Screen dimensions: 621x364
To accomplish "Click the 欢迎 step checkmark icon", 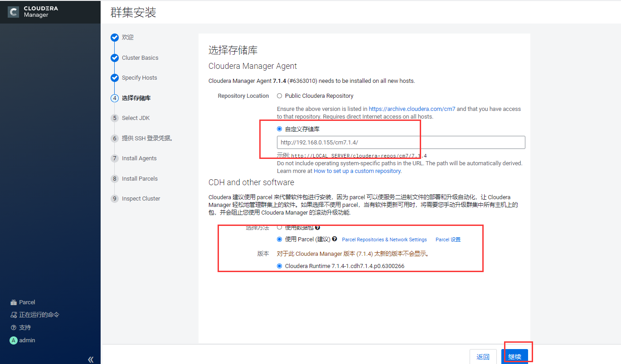I will click(115, 38).
